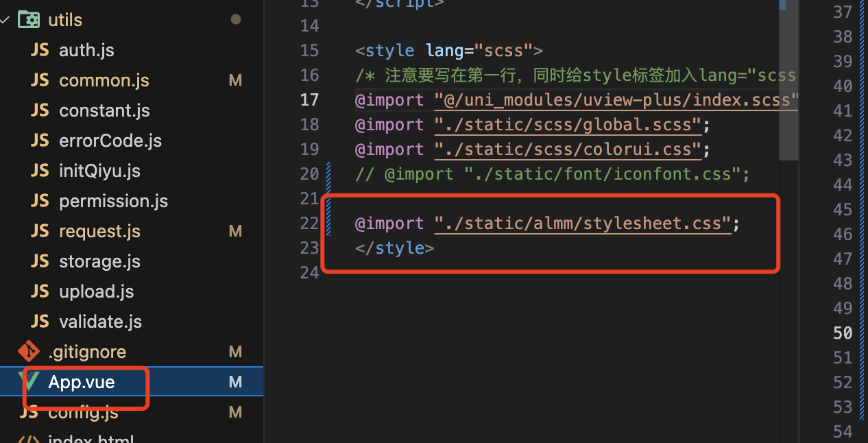The width and height of the screenshot is (868, 443).
Task: Open errorCode.js file
Action: [110, 141]
